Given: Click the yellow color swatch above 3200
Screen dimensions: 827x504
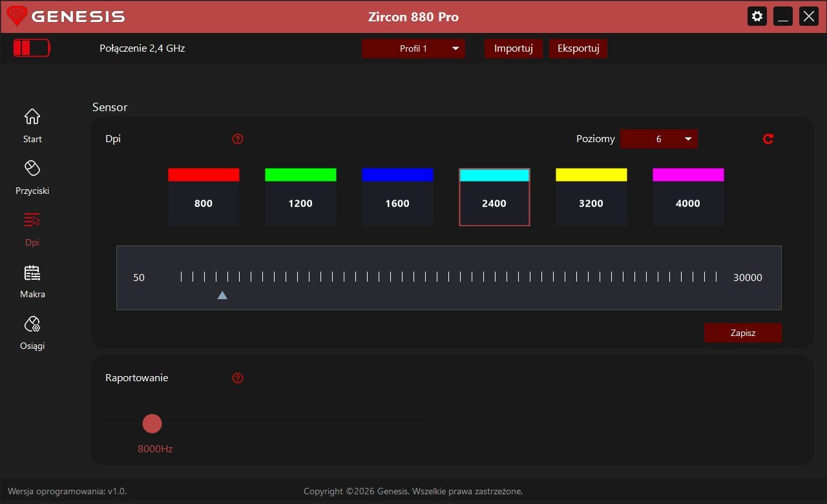Looking at the screenshot, I should (x=591, y=174).
